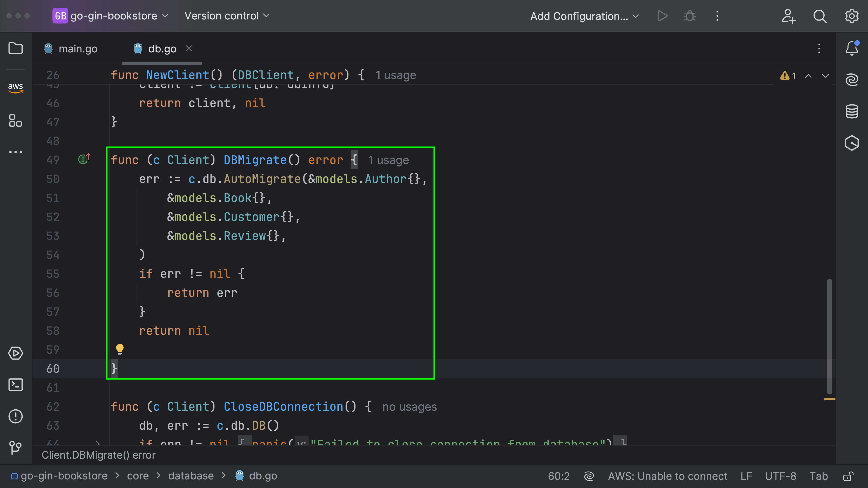Viewport: 868px width, 488px height.
Task: Open the Notifications panel
Action: point(851,48)
